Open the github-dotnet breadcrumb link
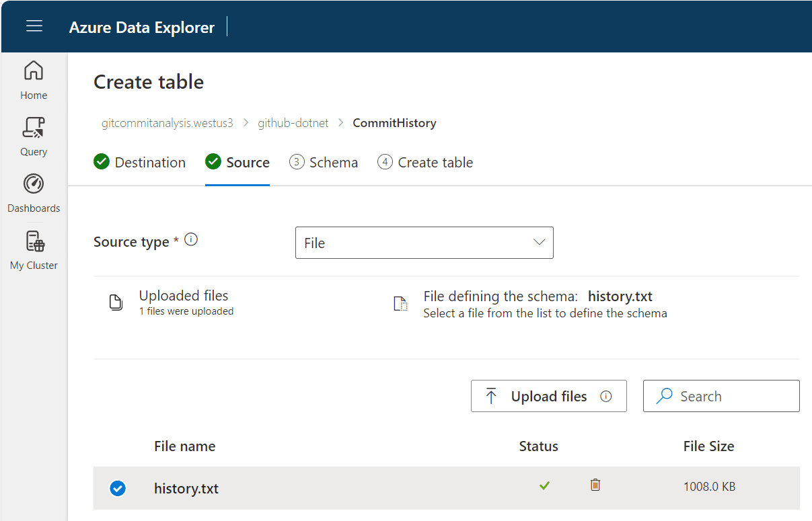The height and width of the screenshot is (521, 812). coord(293,122)
